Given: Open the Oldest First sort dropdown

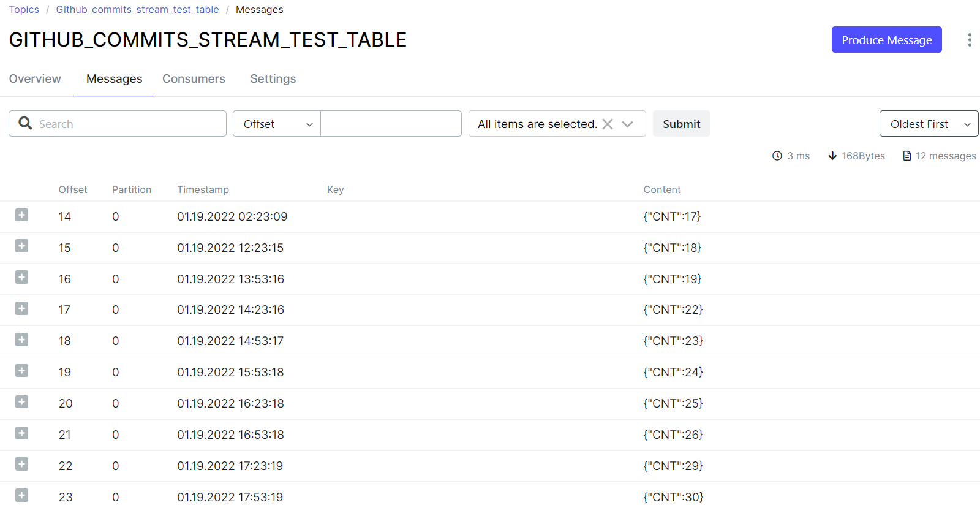Looking at the screenshot, I should (928, 123).
